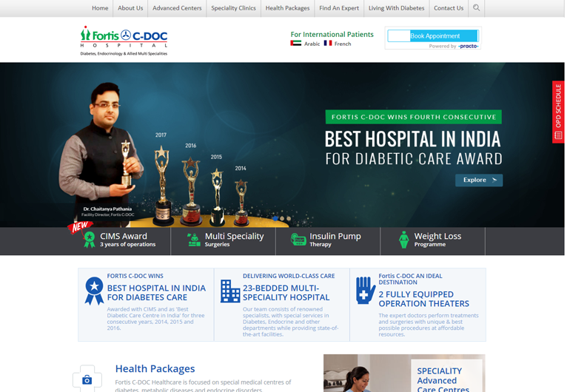Select the third carousel slide dot
Image resolution: width=570 pixels, height=392 pixels.
coord(289,218)
